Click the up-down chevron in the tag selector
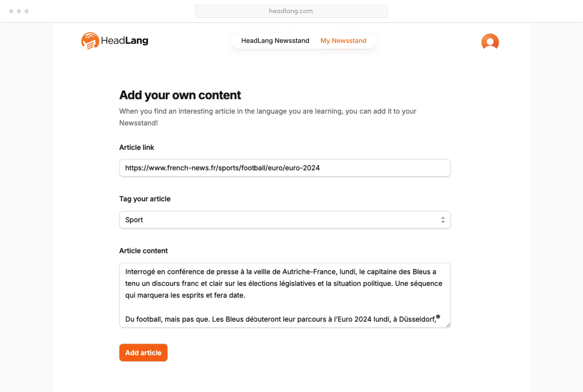The width and height of the screenshot is (583, 392). pyautogui.click(x=443, y=220)
